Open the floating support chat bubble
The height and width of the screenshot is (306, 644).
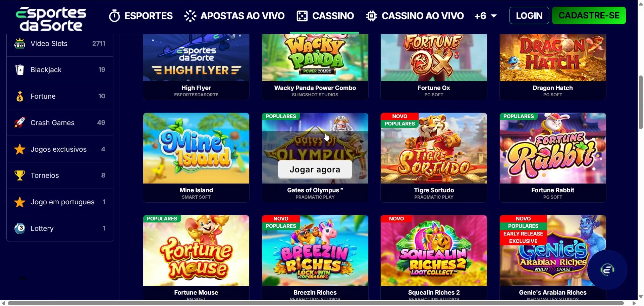607,269
